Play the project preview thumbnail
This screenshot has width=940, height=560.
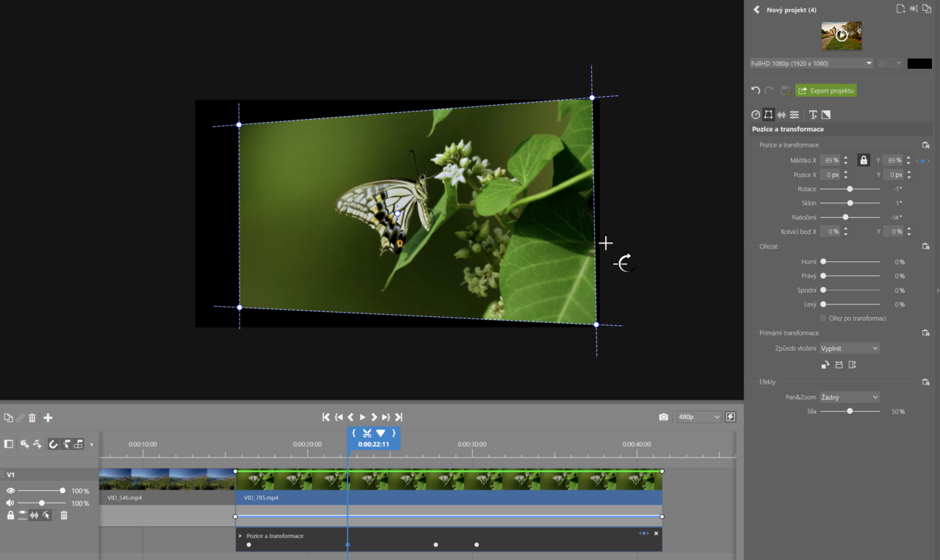coord(842,35)
